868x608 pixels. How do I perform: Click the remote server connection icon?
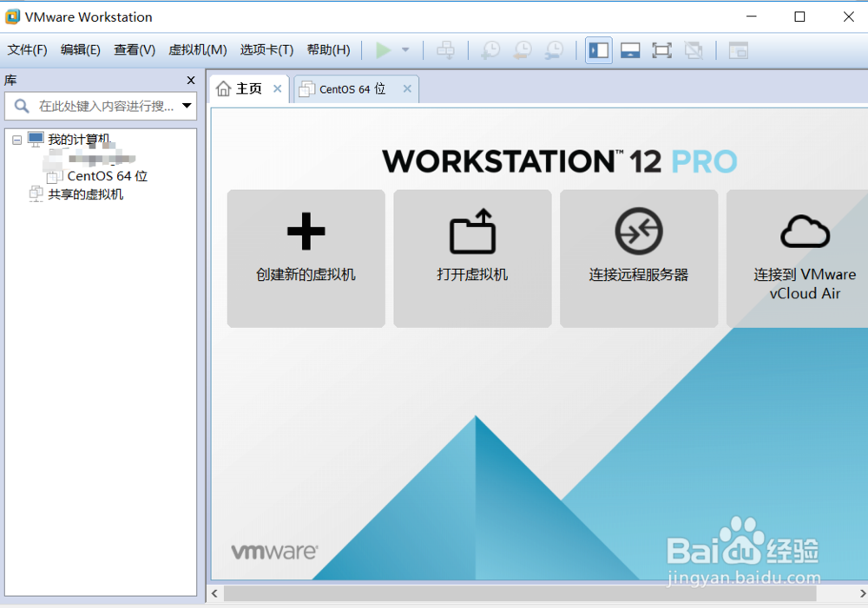click(639, 231)
